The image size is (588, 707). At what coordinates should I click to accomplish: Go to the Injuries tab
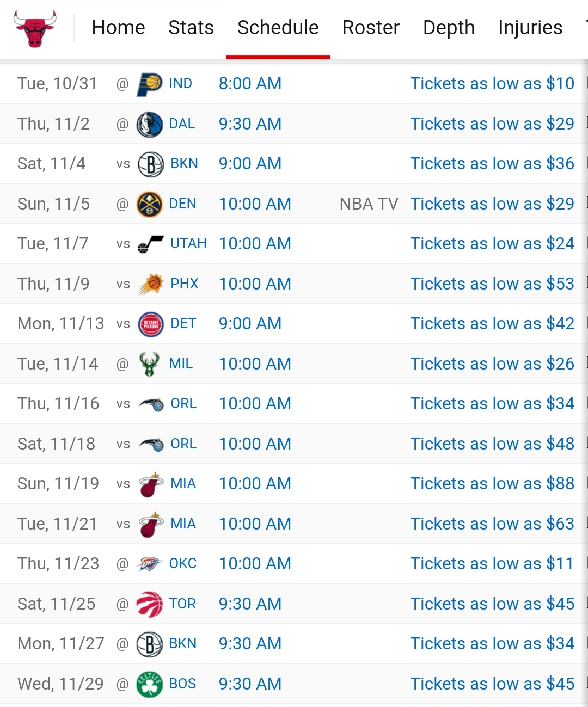tap(530, 28)
